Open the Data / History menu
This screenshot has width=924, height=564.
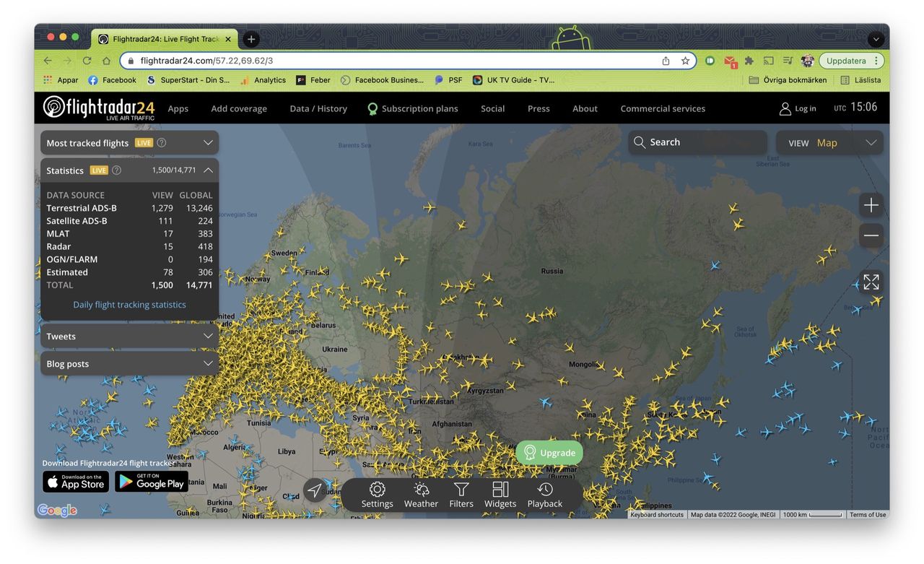(x=318, y=108)
